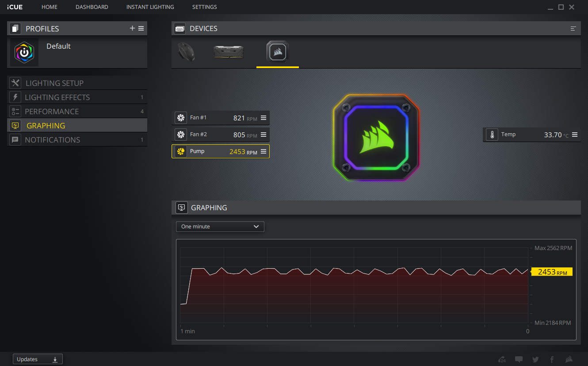Select the Default profile icon
The height and width of the screenshot is (366, 588).
click(24, 52)
